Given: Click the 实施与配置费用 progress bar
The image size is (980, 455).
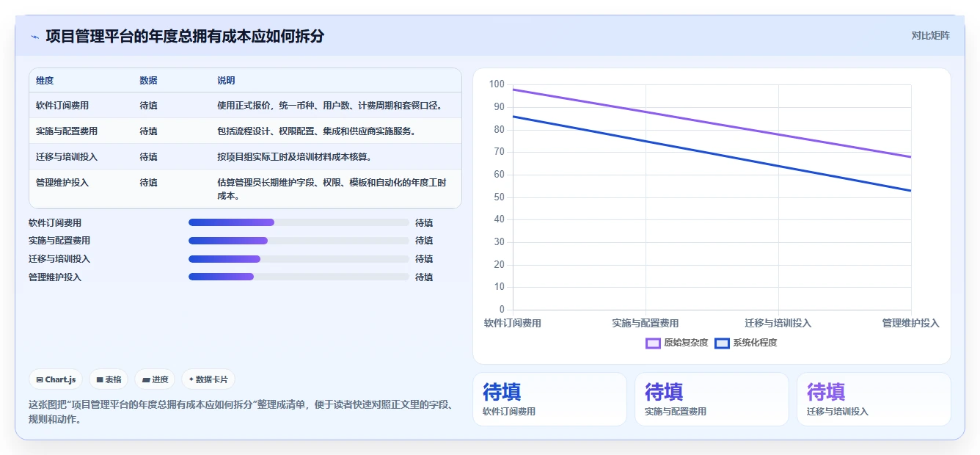Looking at the screenshot, I should click(x=299, y=241).
